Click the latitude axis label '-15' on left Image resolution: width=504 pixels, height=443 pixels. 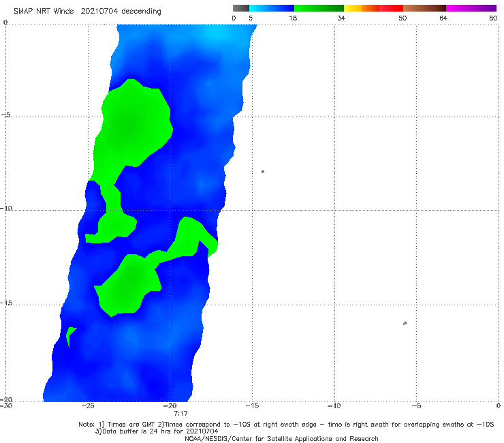[x=6, y=303]
